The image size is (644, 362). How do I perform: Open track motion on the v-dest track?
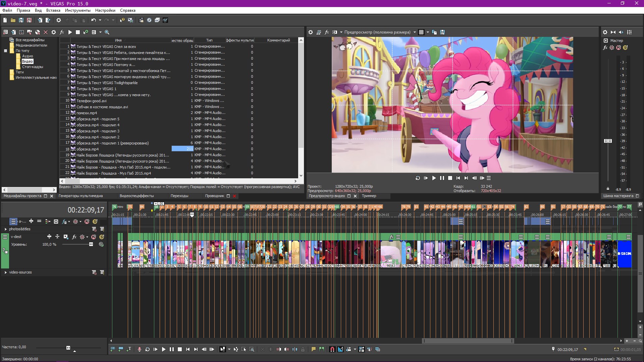66,237
